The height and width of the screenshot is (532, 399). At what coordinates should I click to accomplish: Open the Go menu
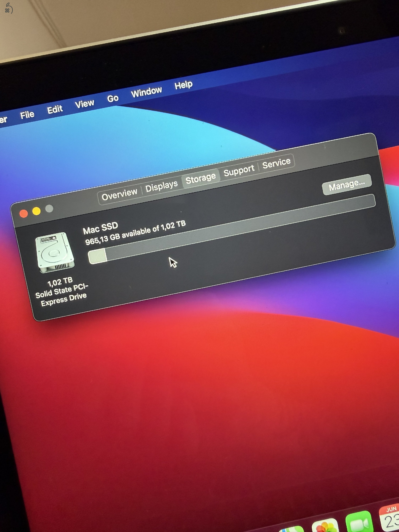point(113,98)
